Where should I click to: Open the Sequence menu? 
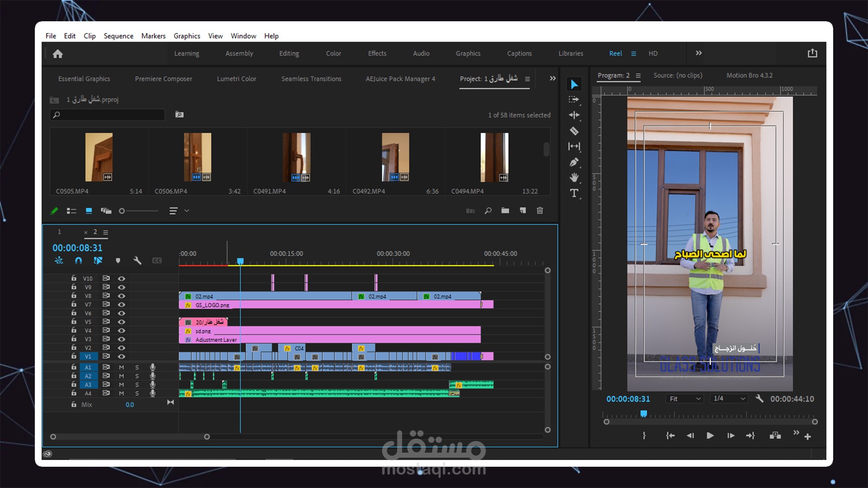[118, 36]
